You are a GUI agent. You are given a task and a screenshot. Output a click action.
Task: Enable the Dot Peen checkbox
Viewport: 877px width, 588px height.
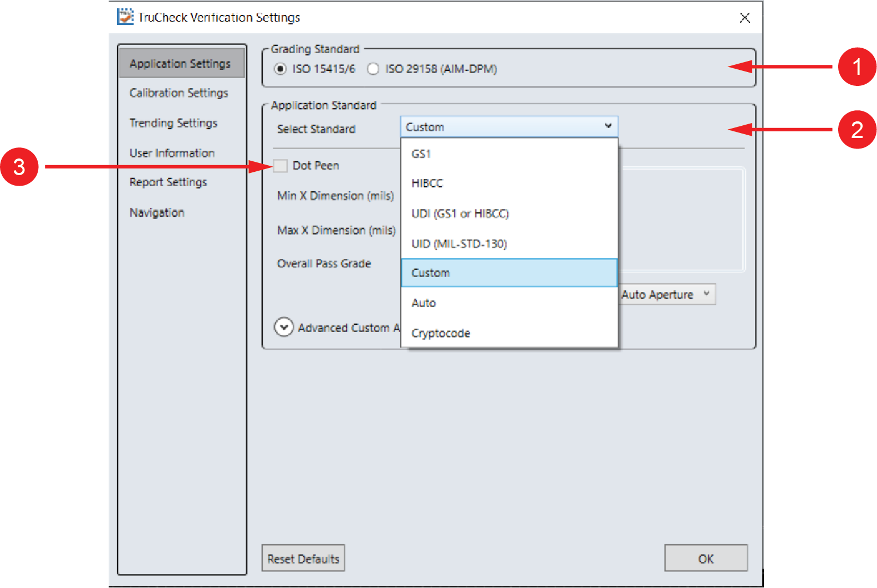coord(281,166)
